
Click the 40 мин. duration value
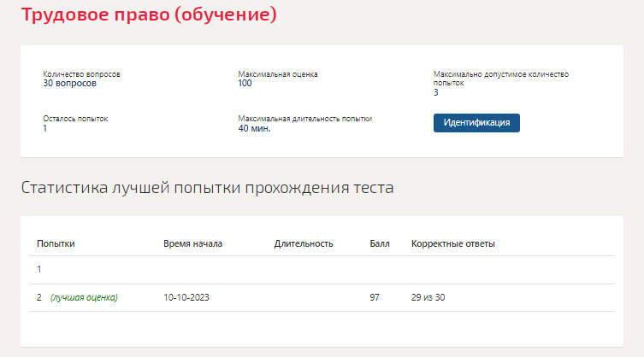tap(254, 129)
